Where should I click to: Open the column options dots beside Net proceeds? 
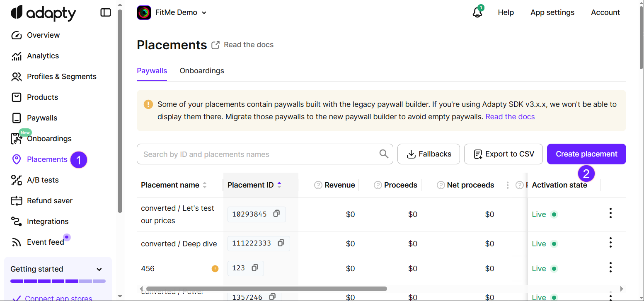tap(508, 185)
